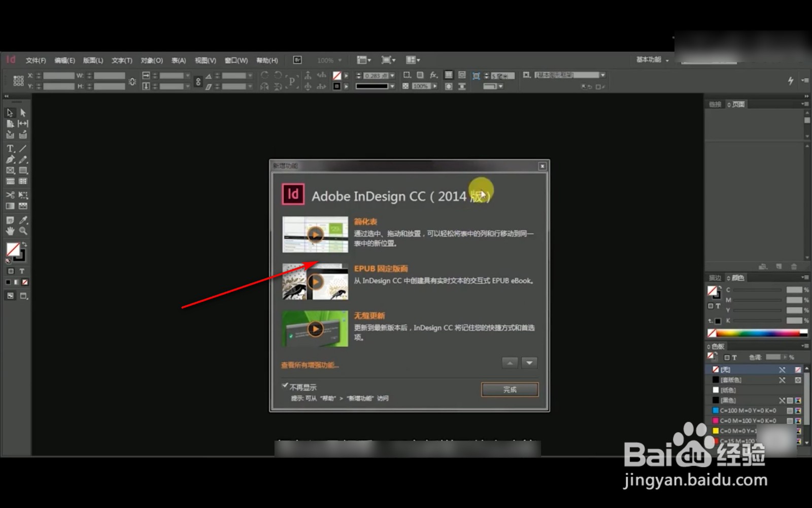
Task: Open the Arrange Documents dropdown
Action: coord(413,60)
